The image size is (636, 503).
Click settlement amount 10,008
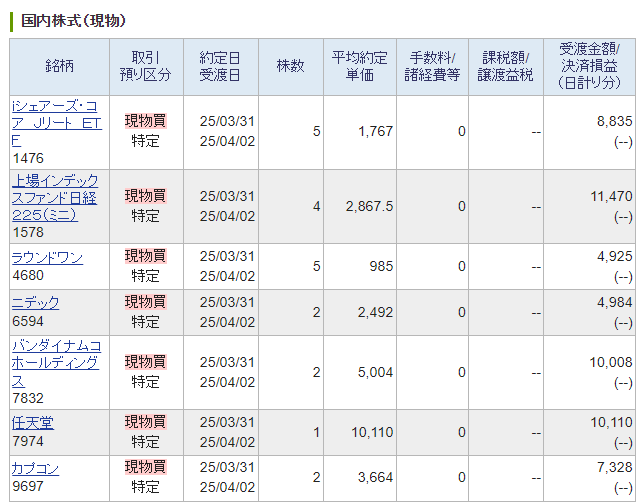point(611,363)
